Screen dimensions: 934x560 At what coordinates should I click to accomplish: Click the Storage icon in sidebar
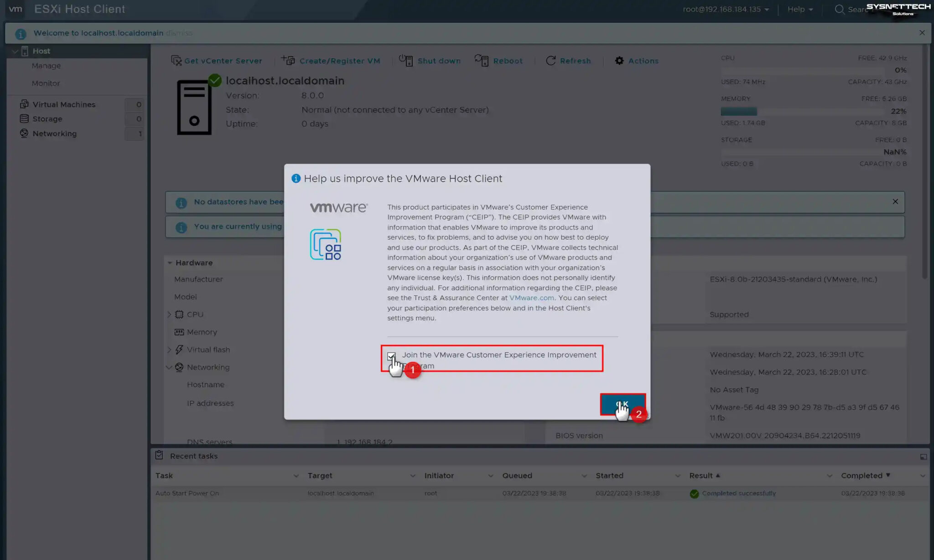coord(24,118)
